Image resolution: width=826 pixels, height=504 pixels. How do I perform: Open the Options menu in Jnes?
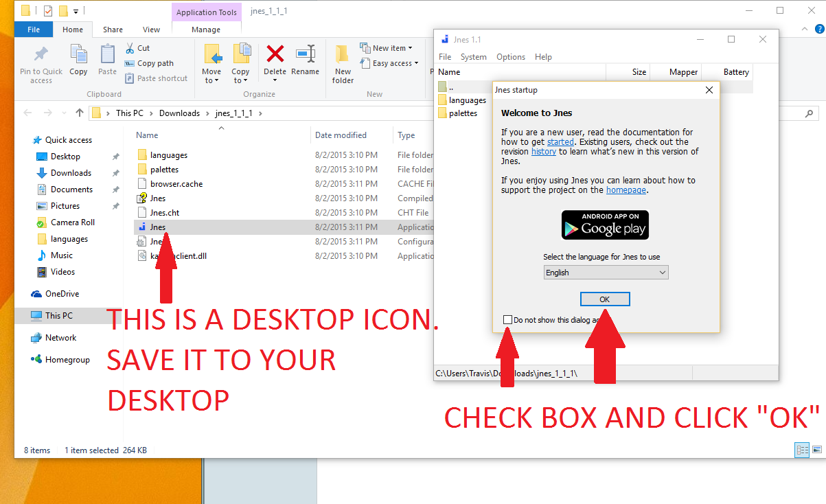(x=511, y=57)
